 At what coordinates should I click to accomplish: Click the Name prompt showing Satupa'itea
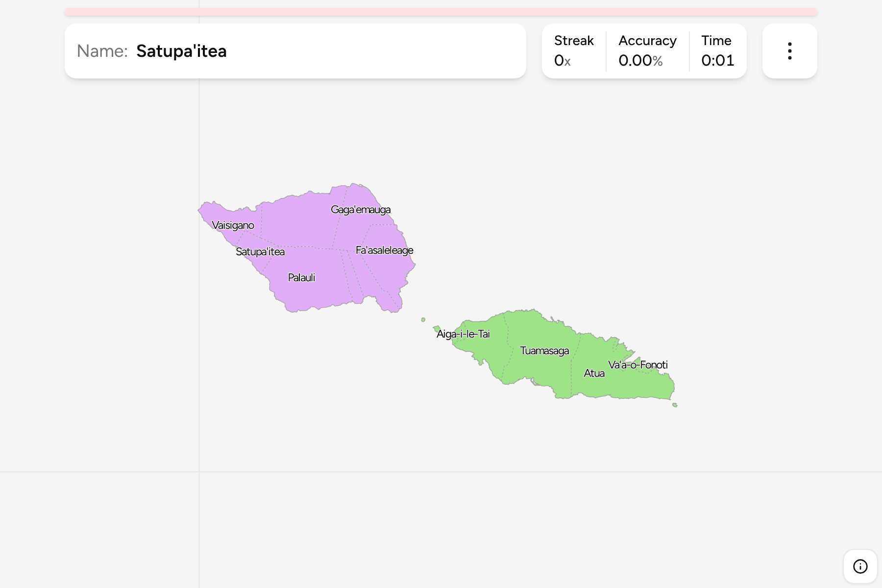[295, 51]
